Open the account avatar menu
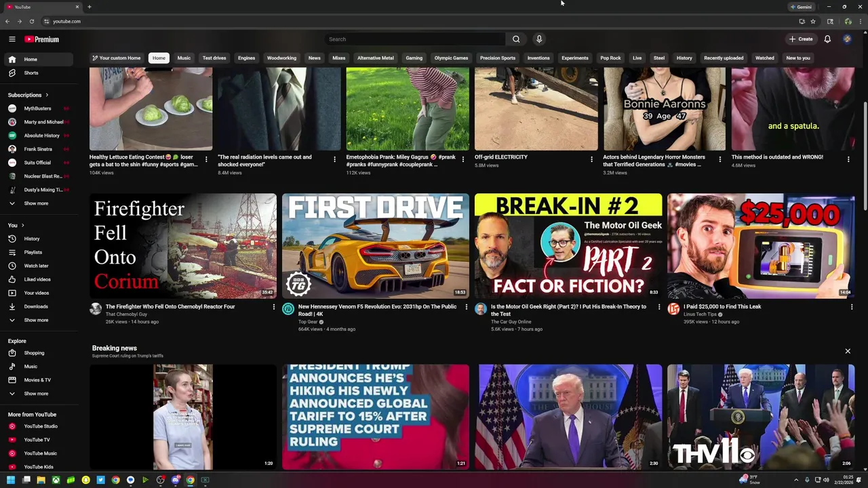Viewport: 868px width, 488px height. tap(847, 39)
